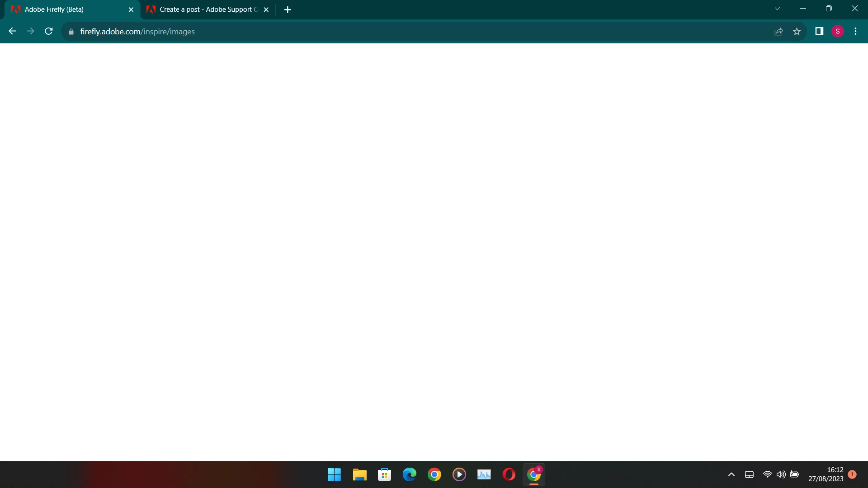Open a new browser tab
Screen dimensions: 868x488
[x=288, y=9]
